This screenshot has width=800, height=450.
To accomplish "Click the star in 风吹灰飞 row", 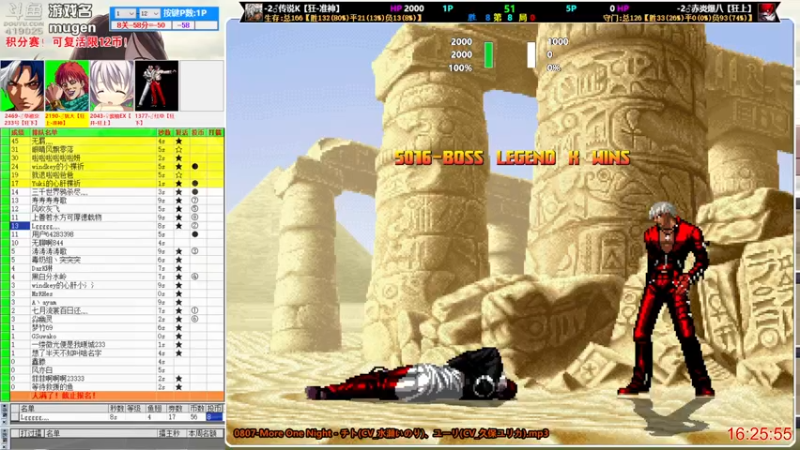I will [179, 209].
